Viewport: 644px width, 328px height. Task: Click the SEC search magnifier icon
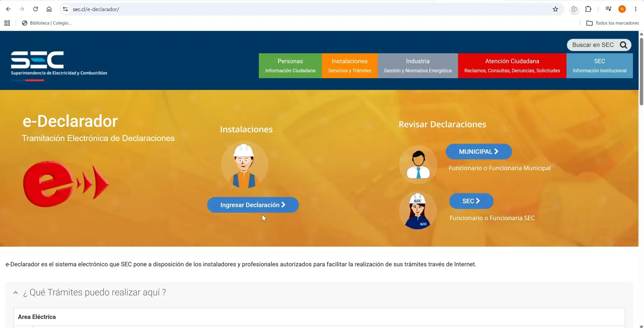(x=624, y=45)
